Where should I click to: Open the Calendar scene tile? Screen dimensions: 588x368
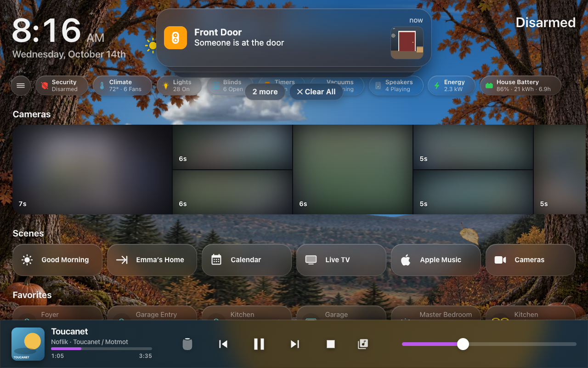click(247, 260)
